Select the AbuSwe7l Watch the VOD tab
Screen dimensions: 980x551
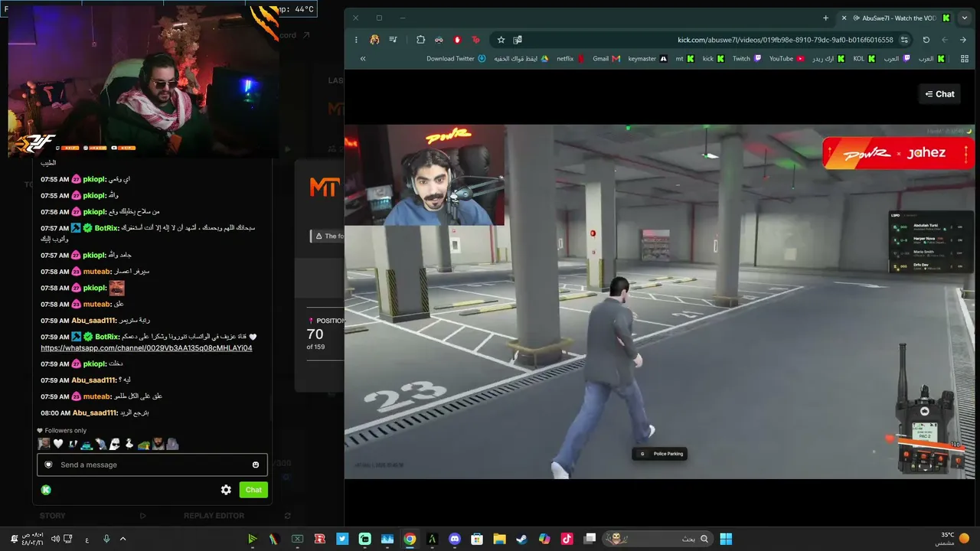[x=899, y=18]
